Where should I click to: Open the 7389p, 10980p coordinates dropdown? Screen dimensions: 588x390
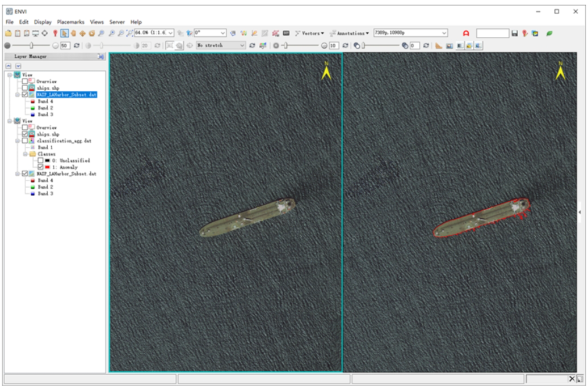coord(444,33)
